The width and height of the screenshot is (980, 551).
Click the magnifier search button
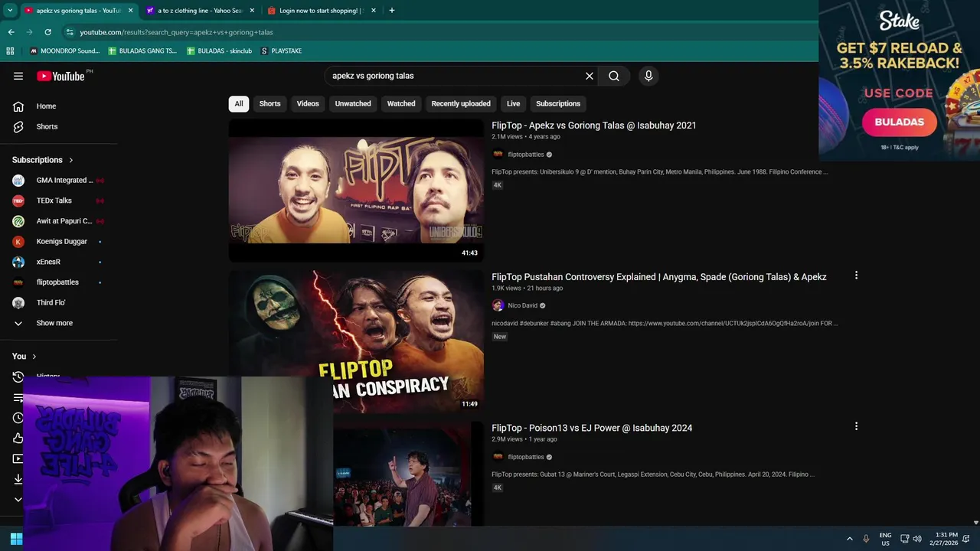coord(614,76)
